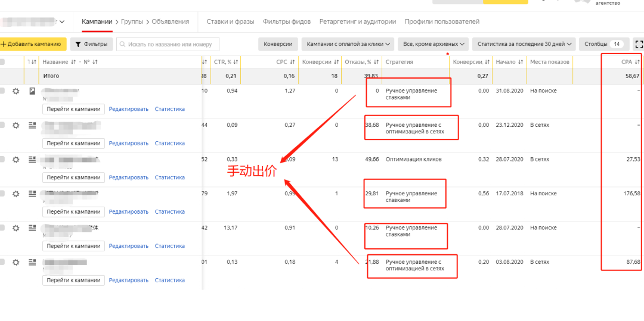Open Все, кроме архивных filter dropdown
This screenshot has width=644, height=321.
coord(434,44)
